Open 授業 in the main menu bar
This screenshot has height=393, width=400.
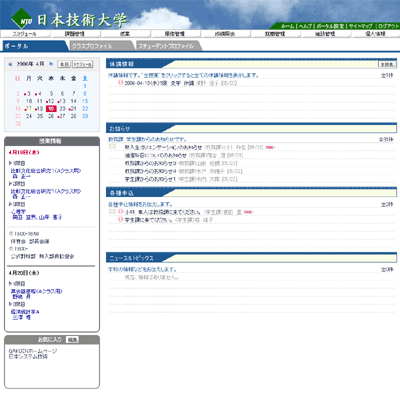(x=125, y=34)
